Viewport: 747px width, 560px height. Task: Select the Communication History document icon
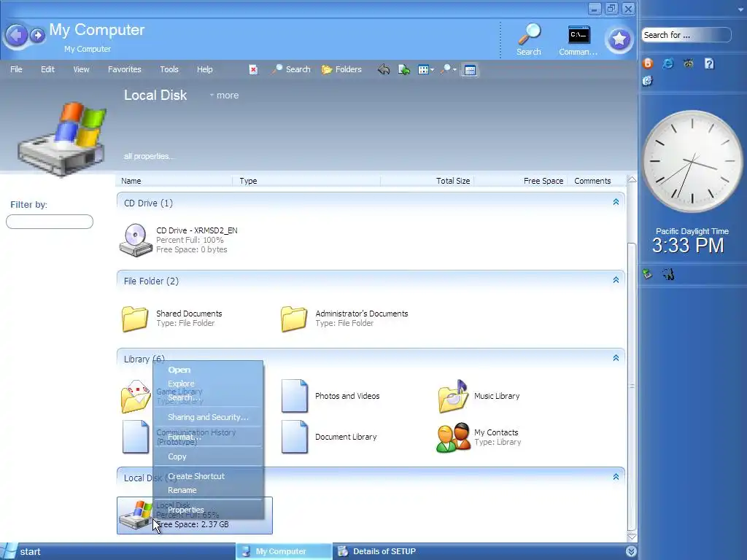(136, 436)
